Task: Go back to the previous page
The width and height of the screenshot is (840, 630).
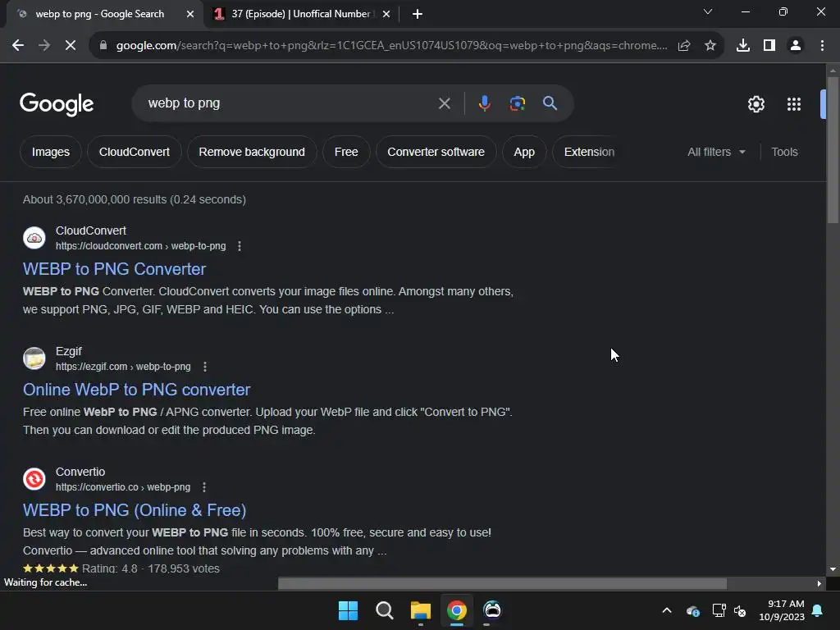Action: pos(18,46)
